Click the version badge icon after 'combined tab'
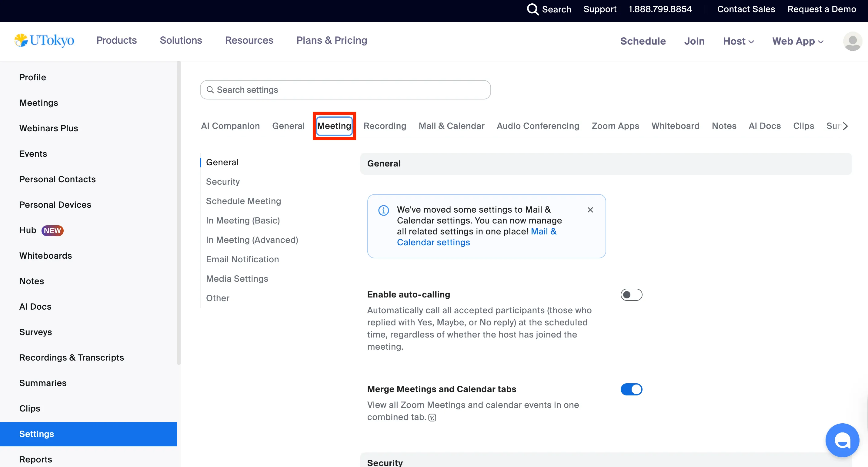 [432, 418]
